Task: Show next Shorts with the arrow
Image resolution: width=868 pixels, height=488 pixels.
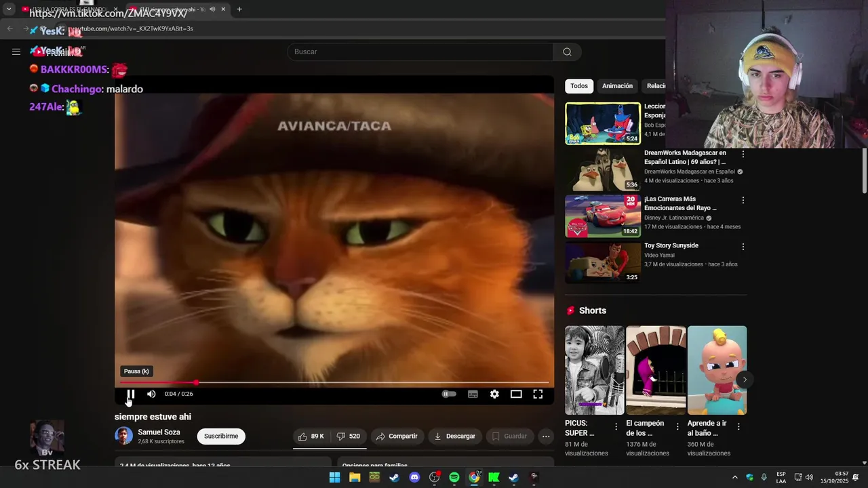Action: click(745, 380)
